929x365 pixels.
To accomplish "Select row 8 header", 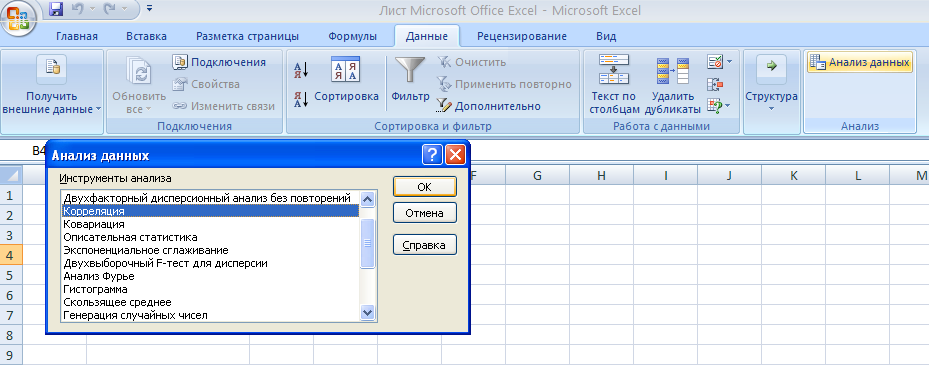I will 11,335.
